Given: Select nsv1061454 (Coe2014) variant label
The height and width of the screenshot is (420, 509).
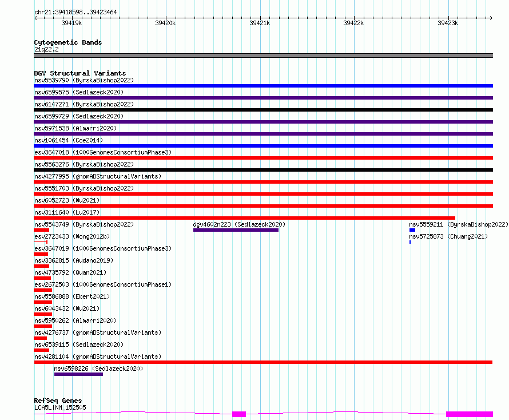Looking at the screenshot, I should 69,140.
